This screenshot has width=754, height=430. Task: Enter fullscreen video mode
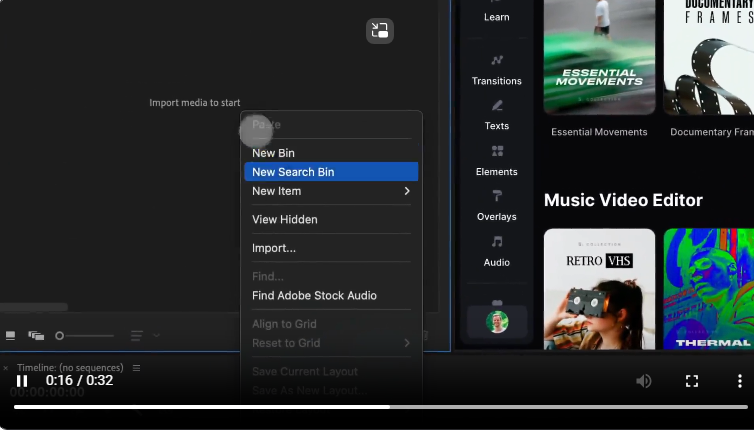(691, 381)
